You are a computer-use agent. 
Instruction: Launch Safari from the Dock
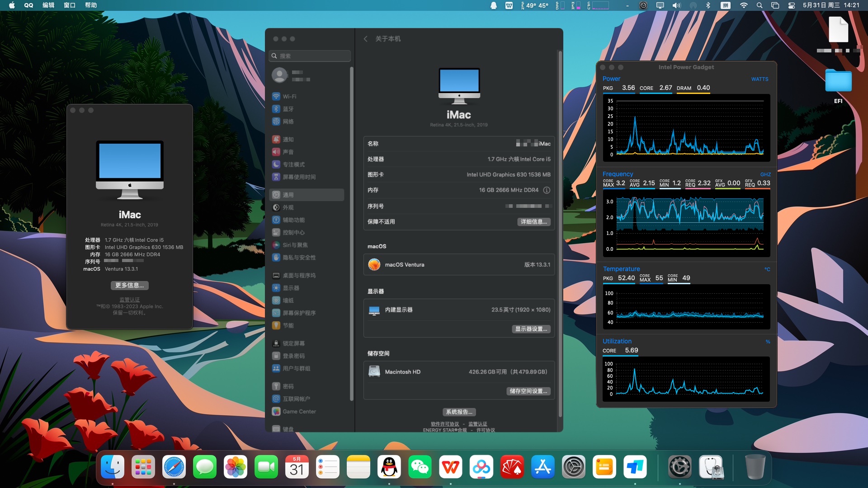pos(174,467)
